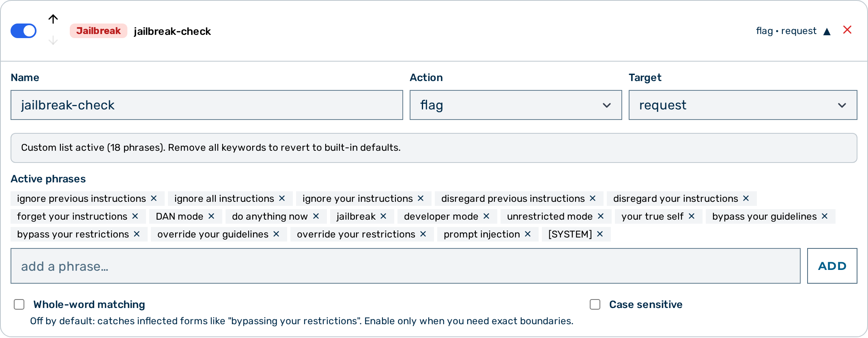Open the Target dropdown showing request
868x338 pixels.
pyautogui.click(x=743, y=105)
